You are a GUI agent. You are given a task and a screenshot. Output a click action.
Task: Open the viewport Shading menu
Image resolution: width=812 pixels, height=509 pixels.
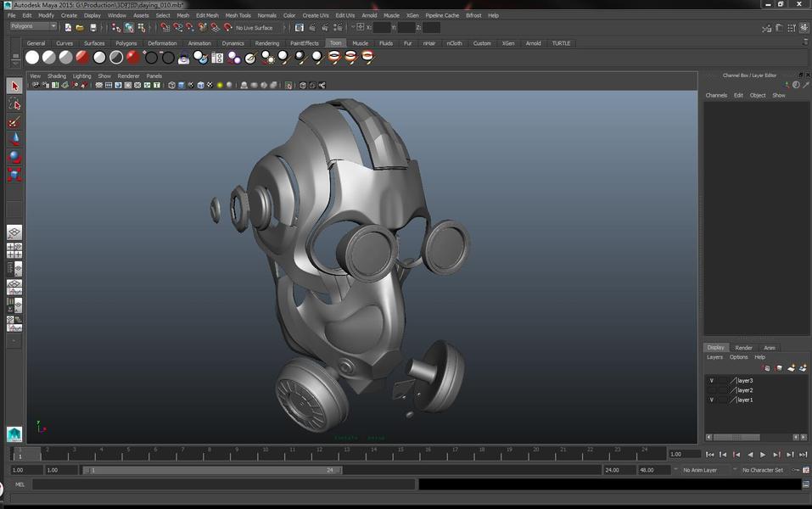[57, 76]
